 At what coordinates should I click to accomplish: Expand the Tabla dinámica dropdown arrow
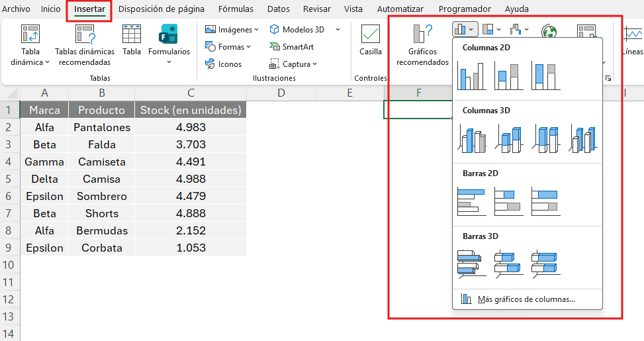47,62
